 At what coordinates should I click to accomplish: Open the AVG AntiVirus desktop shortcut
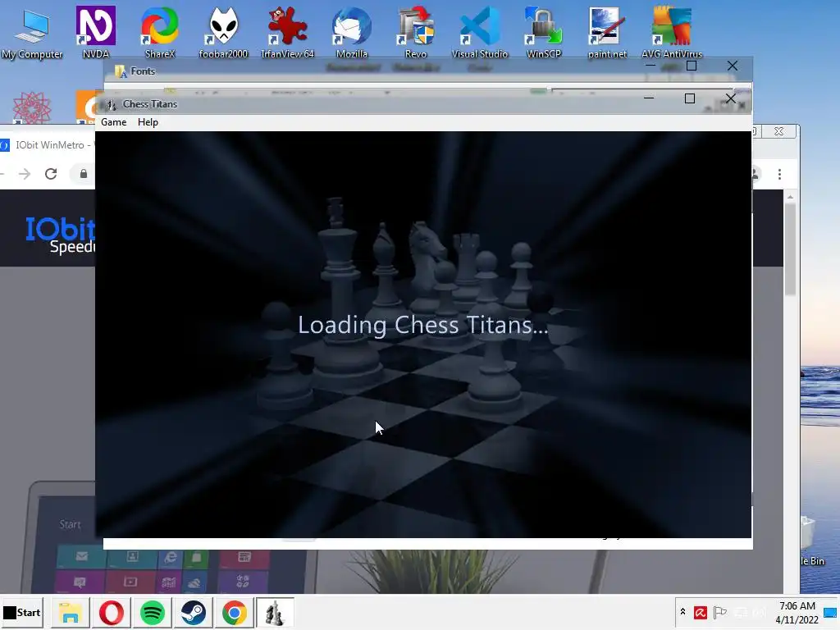672,32
